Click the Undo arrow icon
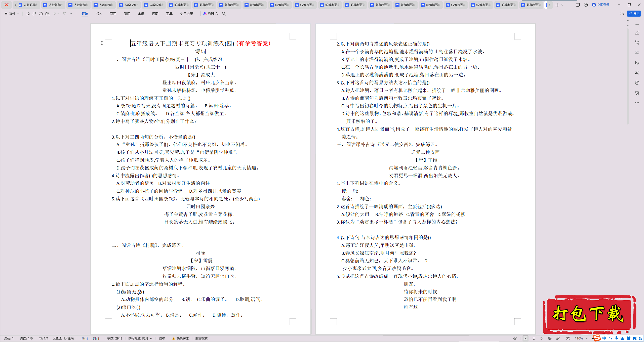 tap(54, 14)
